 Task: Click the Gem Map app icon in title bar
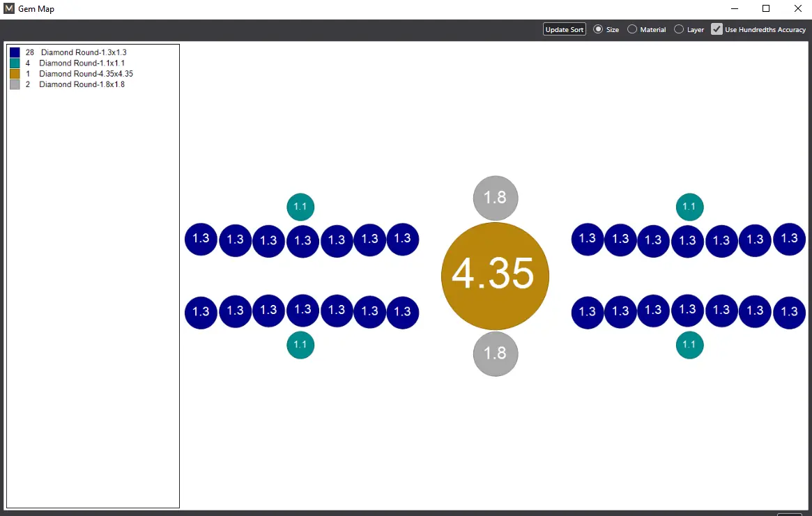pos(9,9)
